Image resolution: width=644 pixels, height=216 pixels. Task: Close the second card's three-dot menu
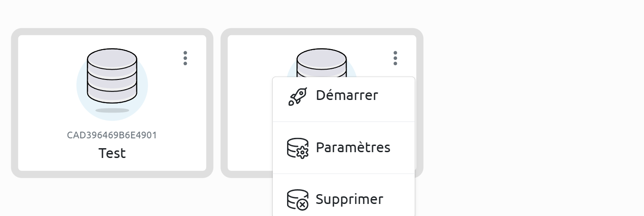[395, 58]
